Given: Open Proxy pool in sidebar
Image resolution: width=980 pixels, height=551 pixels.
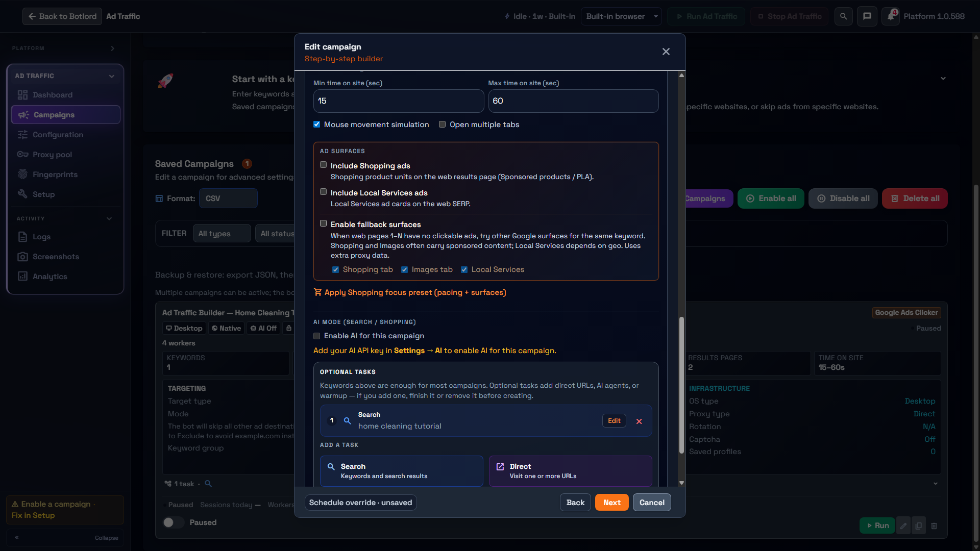Looking at the screenshot, I should (x=65, y=155).
